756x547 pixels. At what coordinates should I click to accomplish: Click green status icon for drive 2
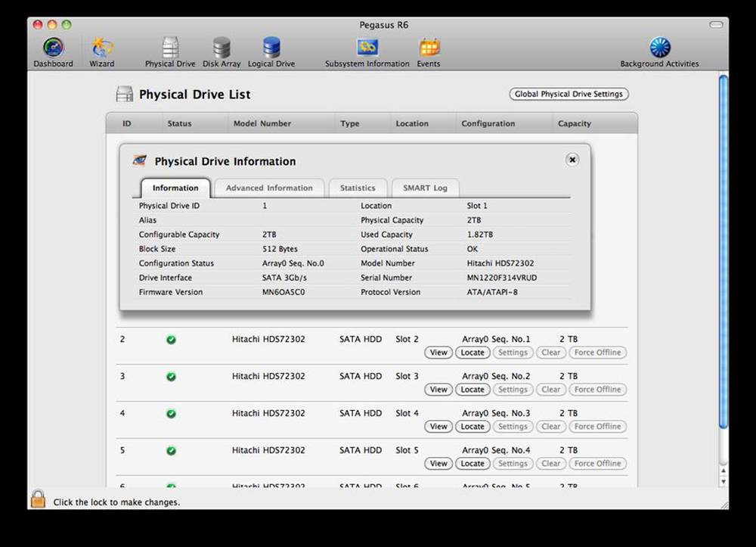171,340
